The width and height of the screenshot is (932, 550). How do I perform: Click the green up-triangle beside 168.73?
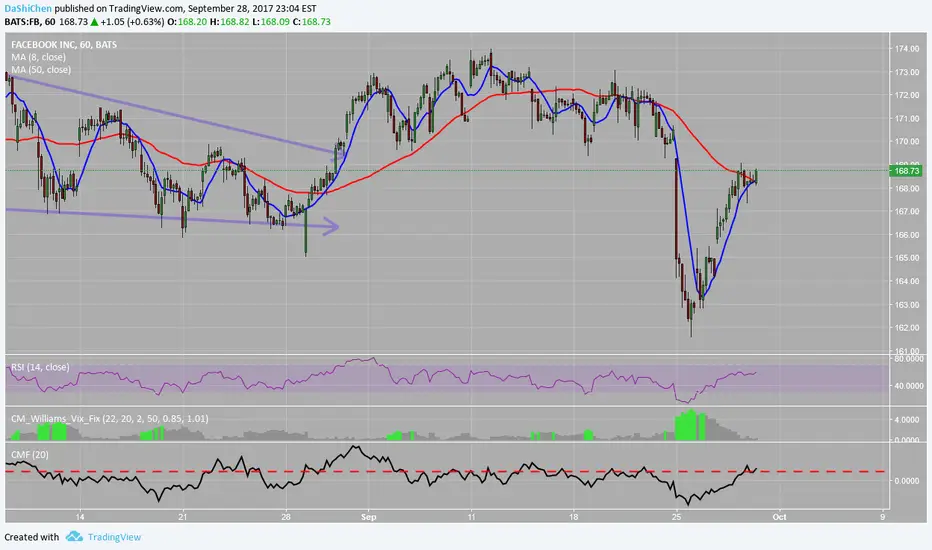pyautogui.click(x=94, y=22)
